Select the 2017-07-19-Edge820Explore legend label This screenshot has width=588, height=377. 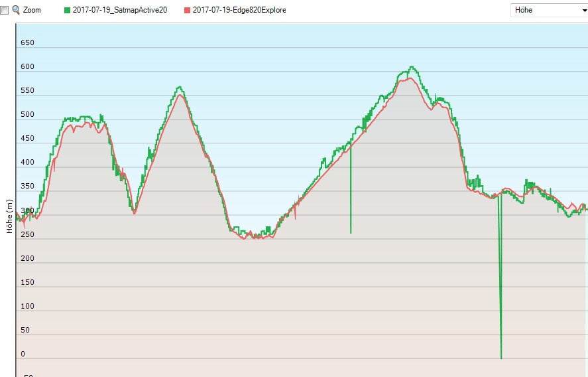click(x=239, y=10)
